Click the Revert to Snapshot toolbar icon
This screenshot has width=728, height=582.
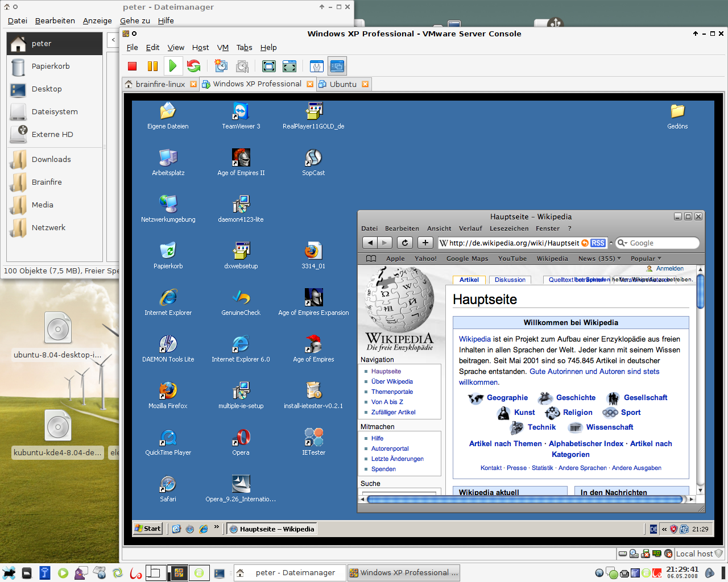click(x=242, y=66)
